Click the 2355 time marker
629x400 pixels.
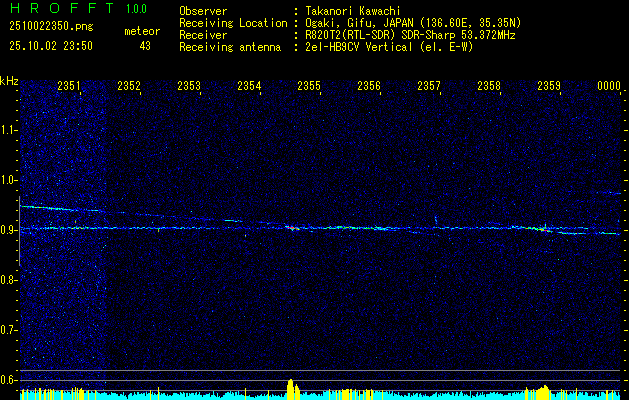[309, 87]
